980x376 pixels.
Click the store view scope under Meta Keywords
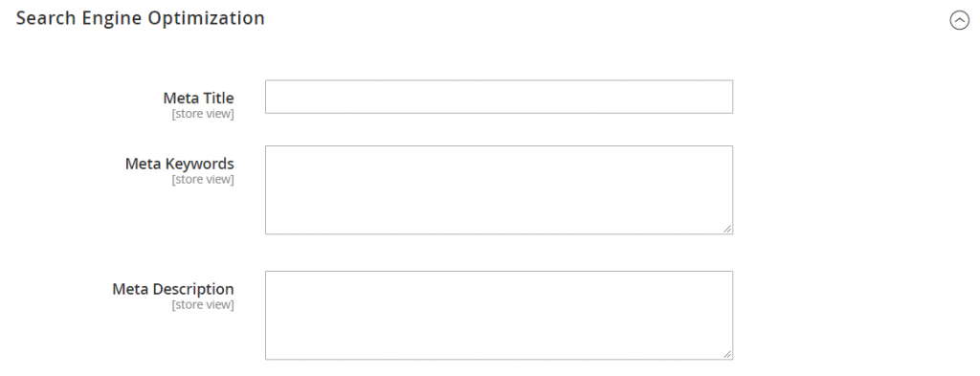tap(203, 180)
